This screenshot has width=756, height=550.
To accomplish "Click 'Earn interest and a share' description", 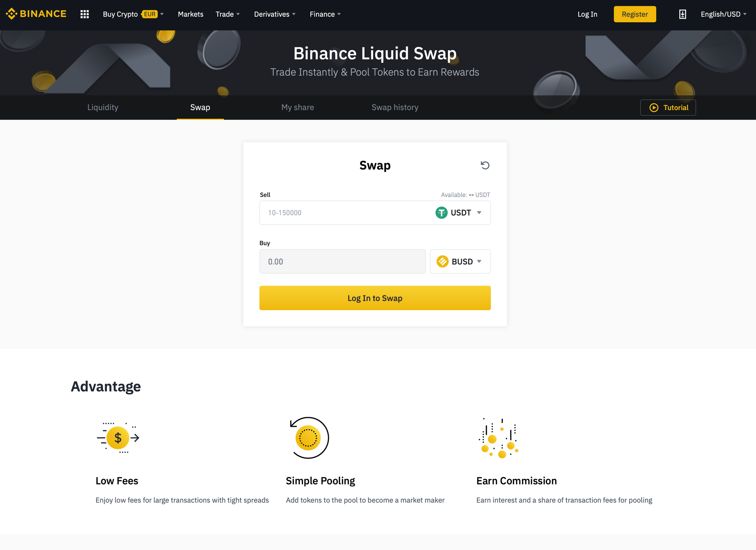I will click(x=564, y=500).
